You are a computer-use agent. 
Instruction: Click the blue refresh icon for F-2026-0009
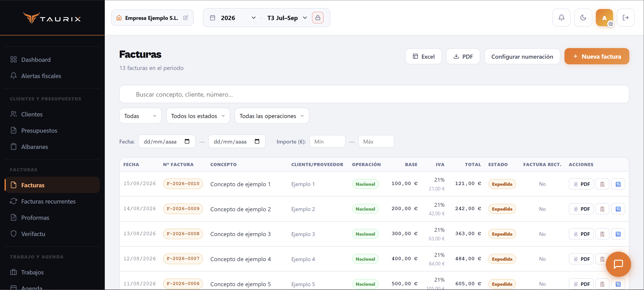(x=618, y=209)
